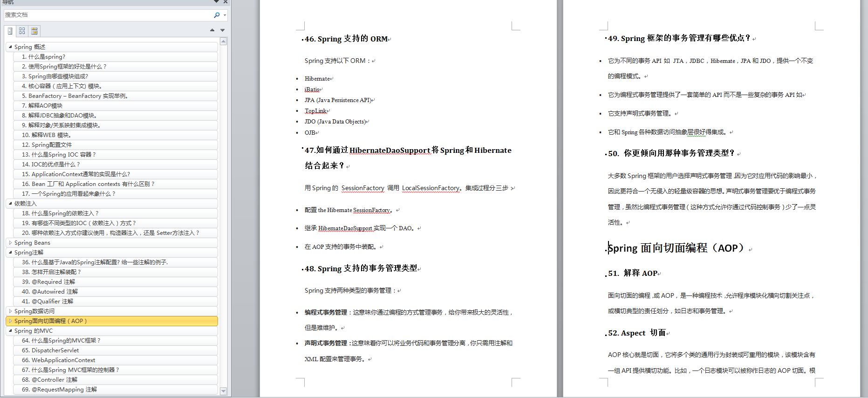The width and height of the screenshot is (868, 398).
Task: Select heading 7. 解释AOP模块
Action: (115, 106)
